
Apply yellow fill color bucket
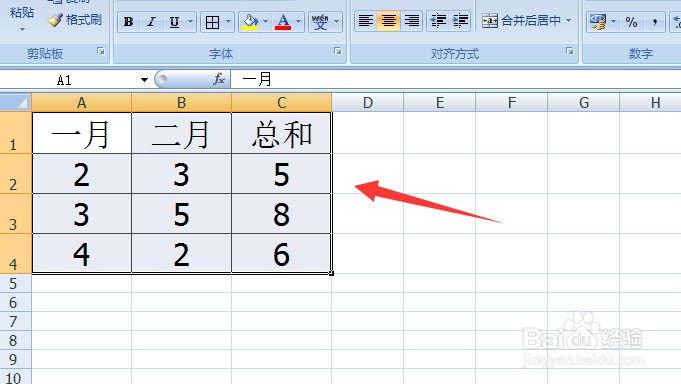pos(250,22)
